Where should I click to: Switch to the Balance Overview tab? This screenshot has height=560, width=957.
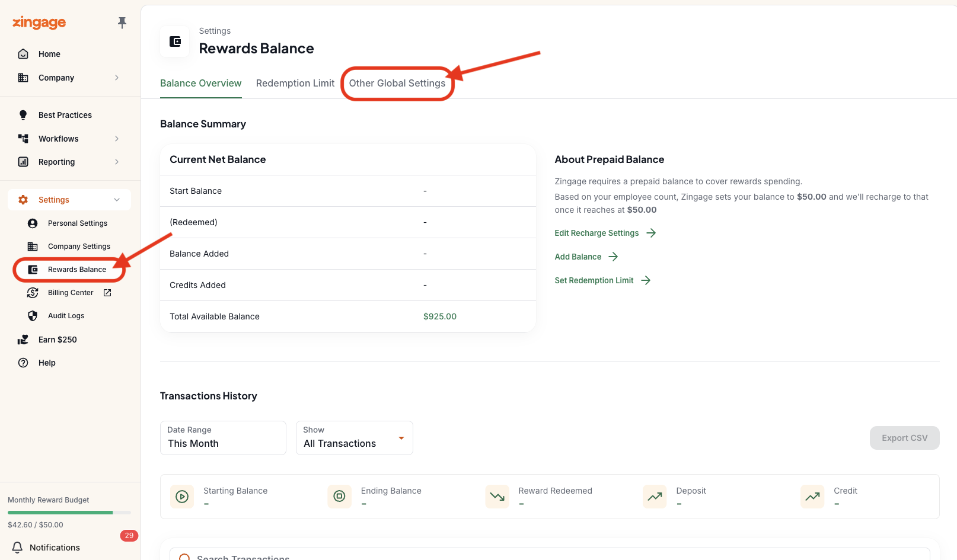(x=201, y=84)
